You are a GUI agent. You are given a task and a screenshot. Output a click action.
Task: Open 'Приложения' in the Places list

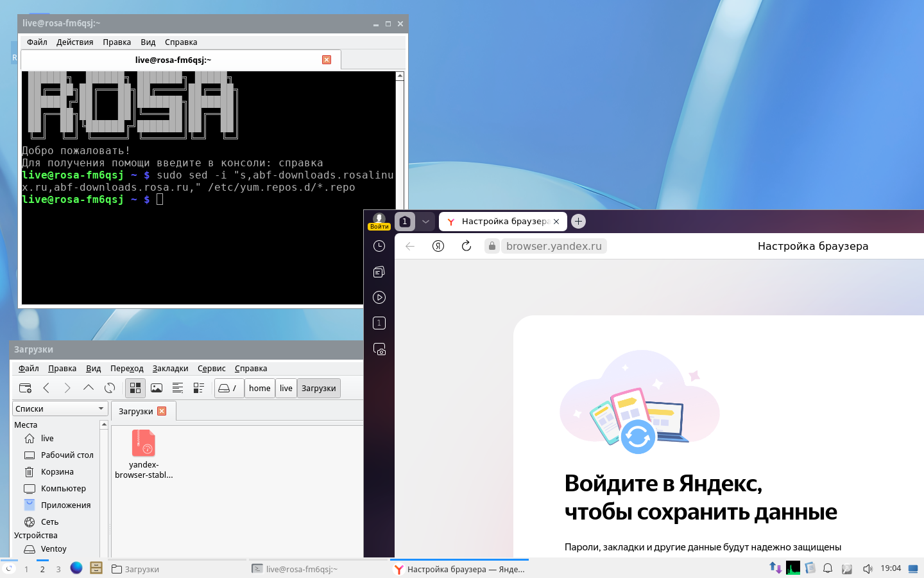56,505
